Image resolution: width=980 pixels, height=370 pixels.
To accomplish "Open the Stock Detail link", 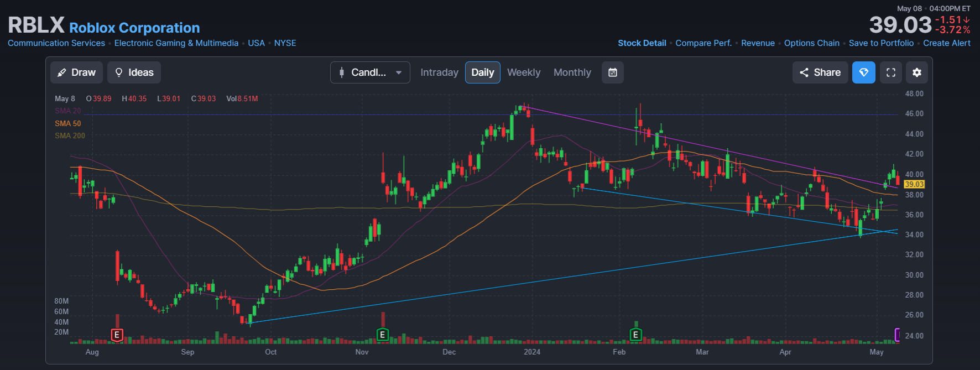I will click(x=642, y=43).
